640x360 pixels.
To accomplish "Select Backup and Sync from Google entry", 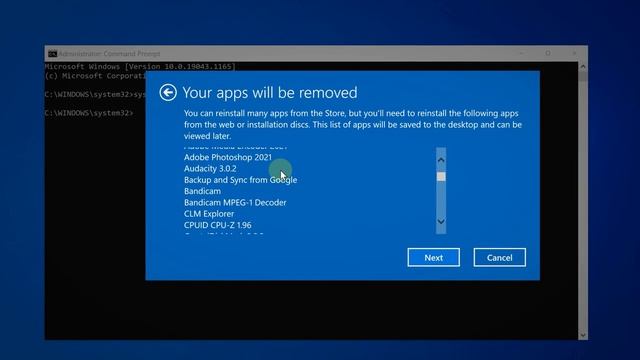I will coord(240,180).
